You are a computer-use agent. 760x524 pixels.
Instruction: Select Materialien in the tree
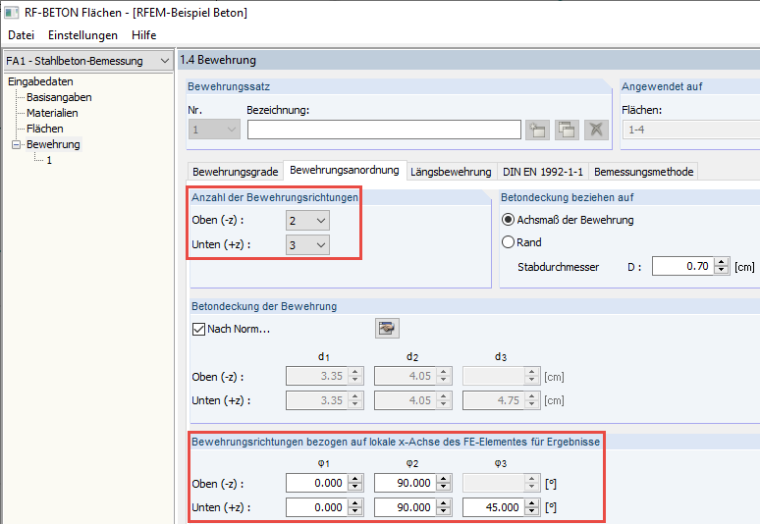52,113
